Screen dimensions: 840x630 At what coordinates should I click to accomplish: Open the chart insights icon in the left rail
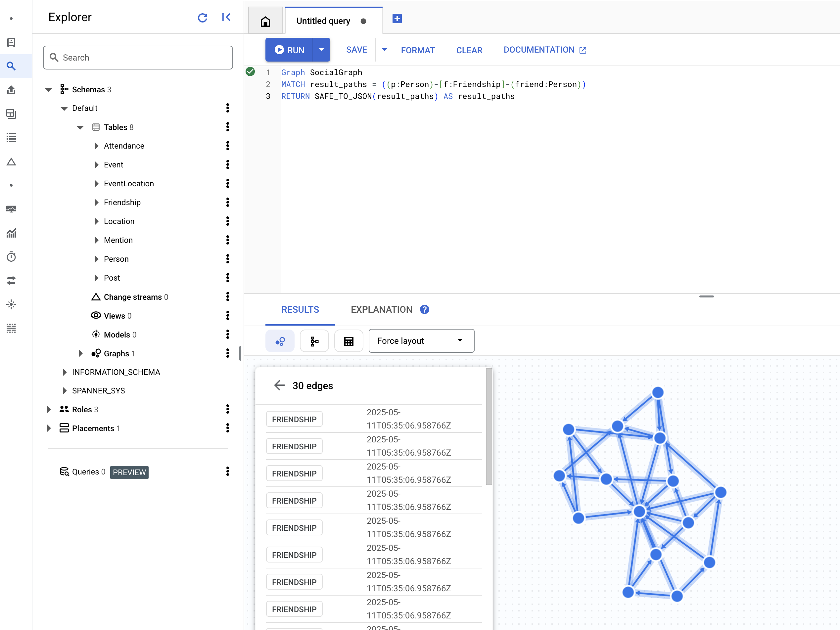(x=11, y=233)
